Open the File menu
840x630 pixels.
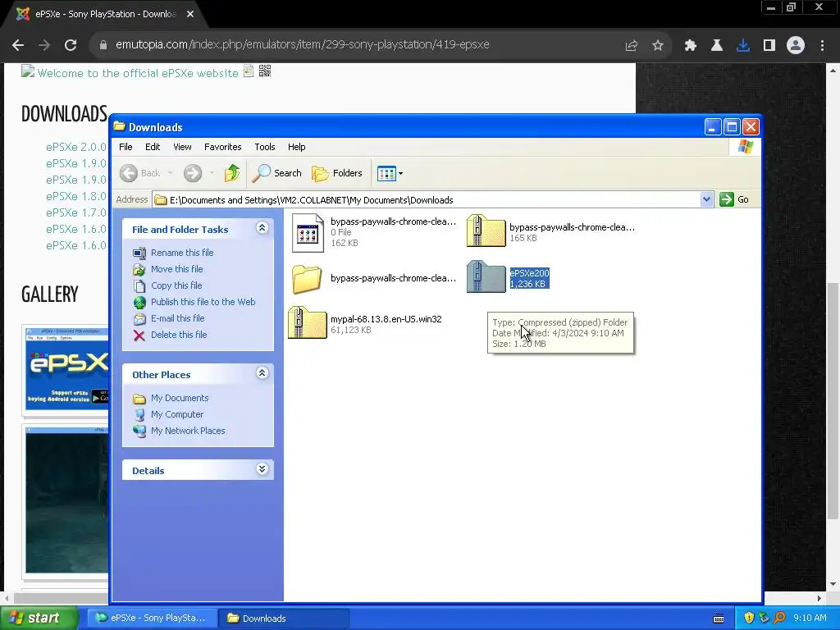(x=126, y=147)
